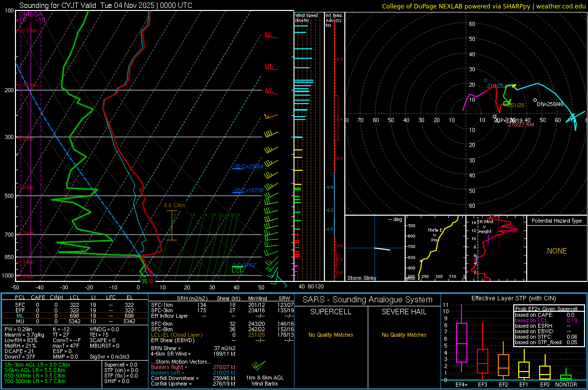Viewport: 588px width, 390px height.
Task: Click the yellow EF1 box plot
Action: click(524, 365)
